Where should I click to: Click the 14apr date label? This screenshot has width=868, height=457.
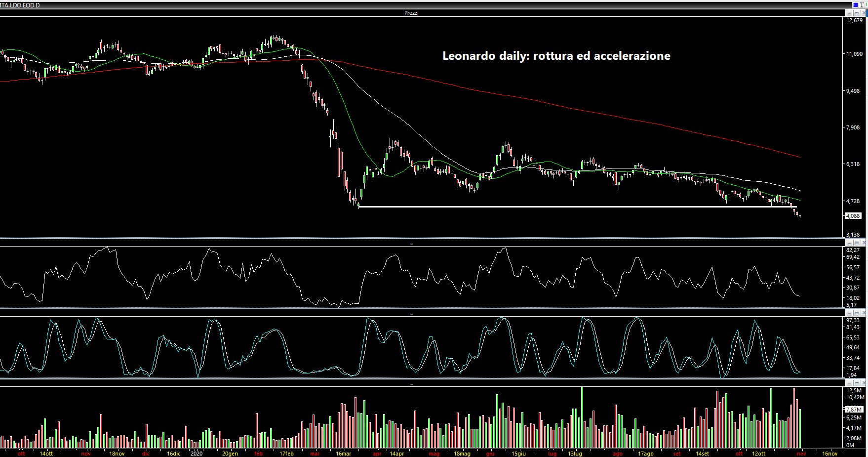(396, 453)
